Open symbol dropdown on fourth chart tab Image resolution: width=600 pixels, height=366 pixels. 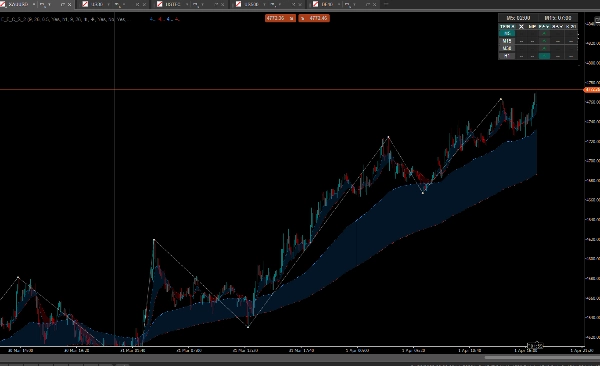[x=264, y=4]
